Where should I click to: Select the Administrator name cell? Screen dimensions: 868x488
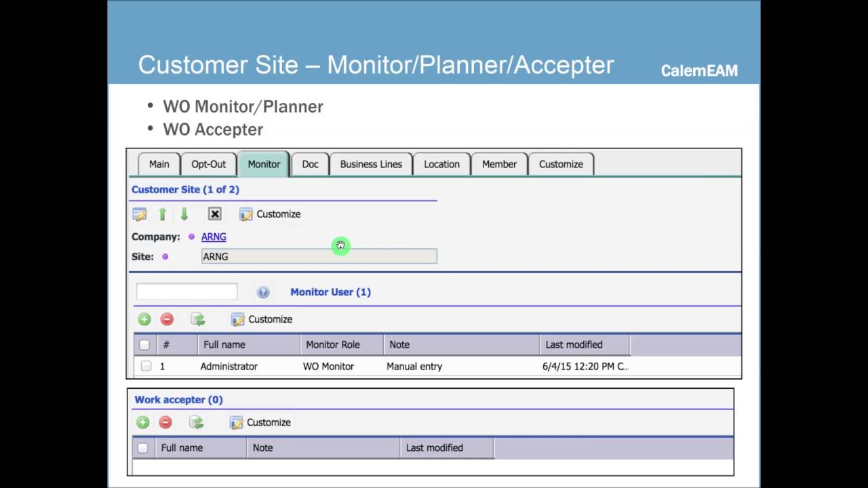(x=229, y=366)
